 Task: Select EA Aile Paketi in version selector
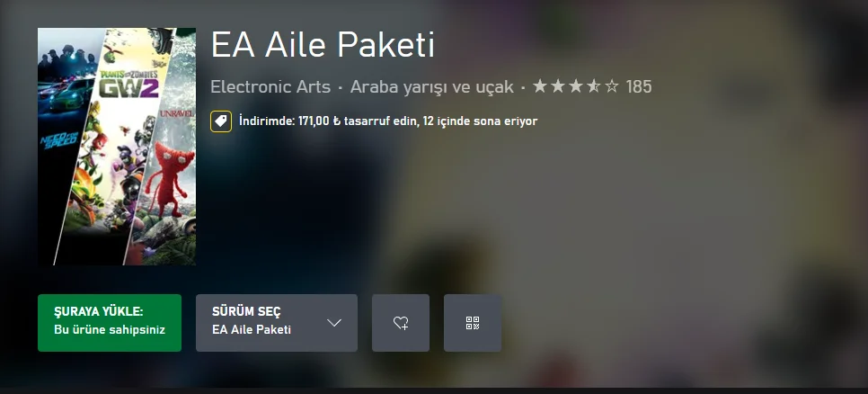point(252,330)
